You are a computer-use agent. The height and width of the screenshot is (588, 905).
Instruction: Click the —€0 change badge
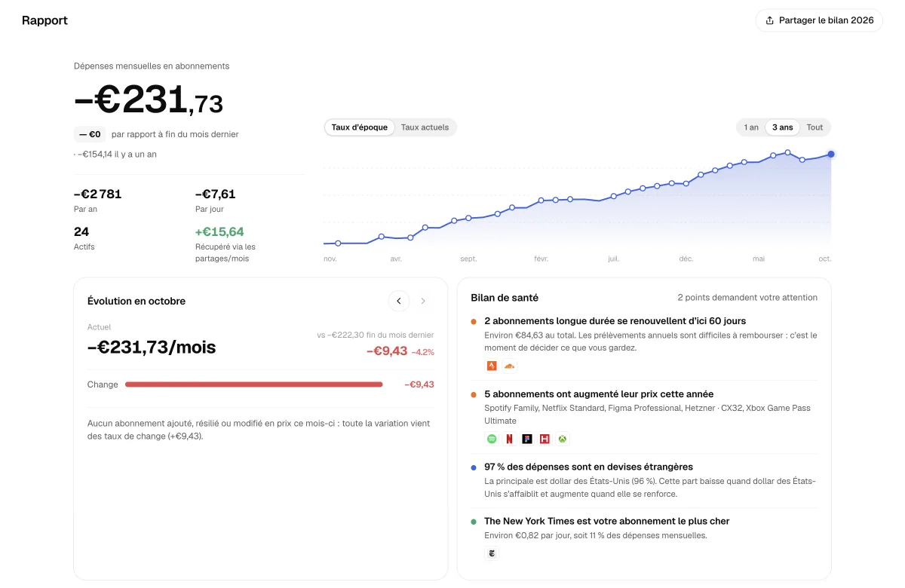(x=90, y=134)
